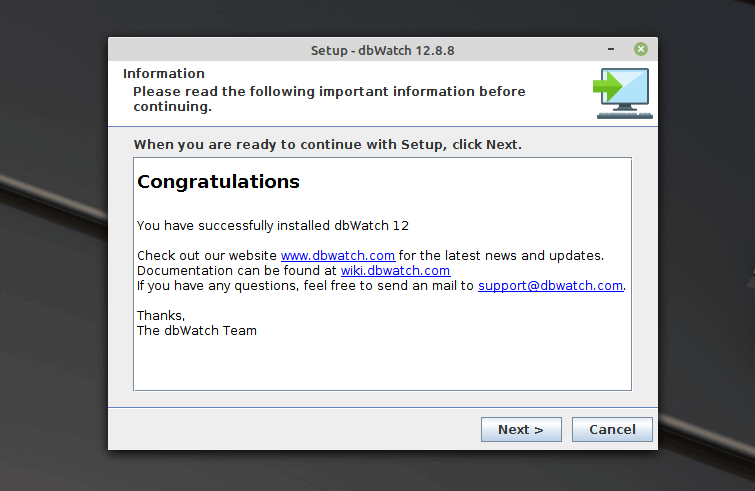
Task: Click the "Thanks," line in the message
Action: (x=161, y=315)
